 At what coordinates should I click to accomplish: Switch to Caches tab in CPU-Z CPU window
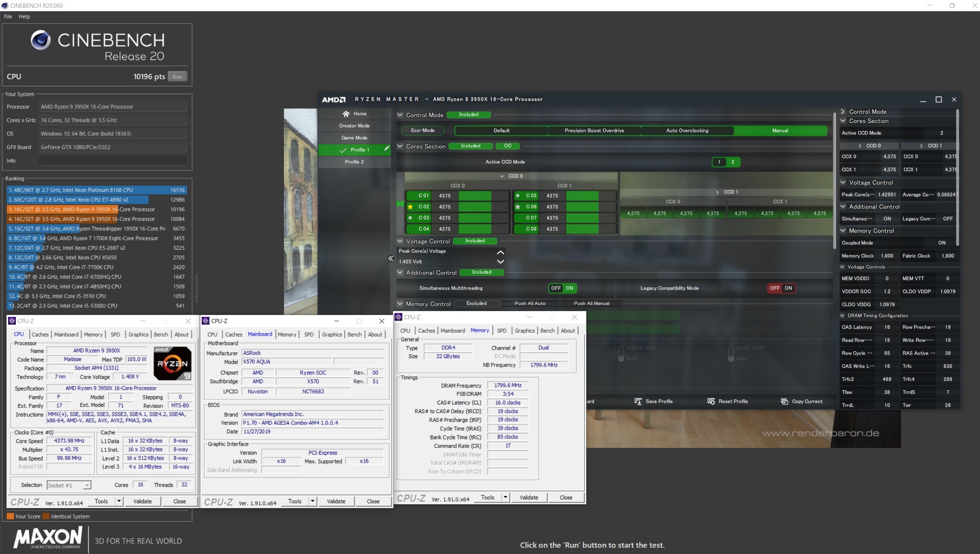40,335
